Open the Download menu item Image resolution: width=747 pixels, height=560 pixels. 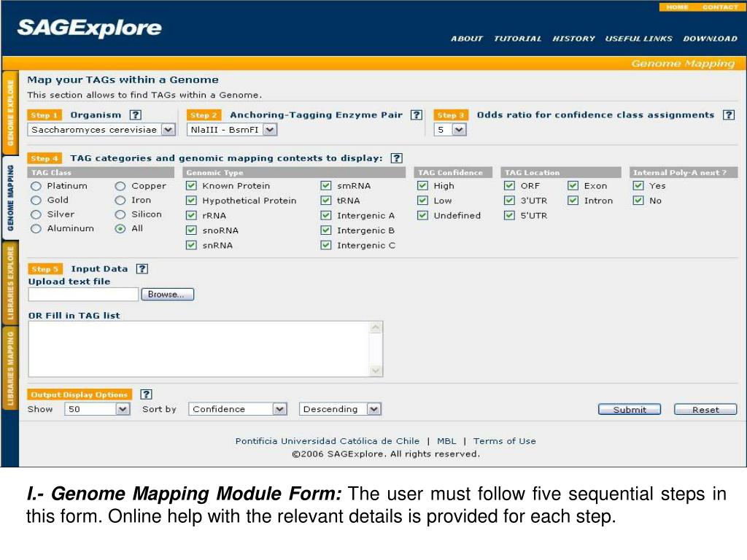point(711,39)
